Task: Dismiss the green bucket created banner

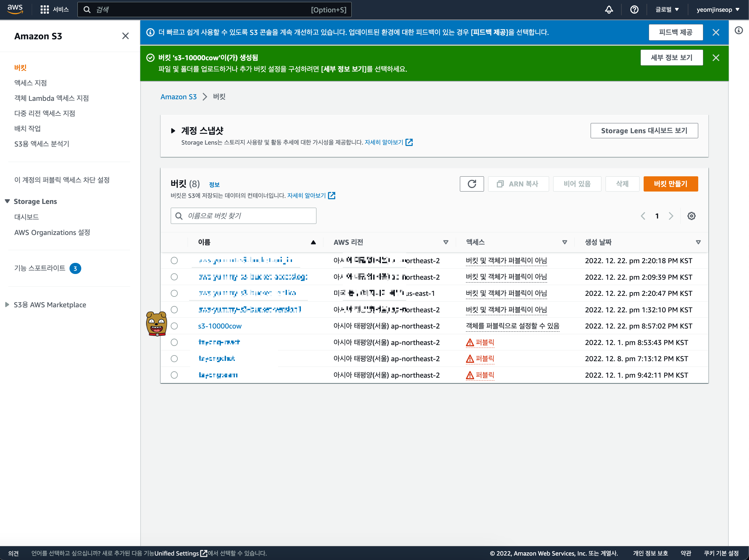Action: pos(715,57)
